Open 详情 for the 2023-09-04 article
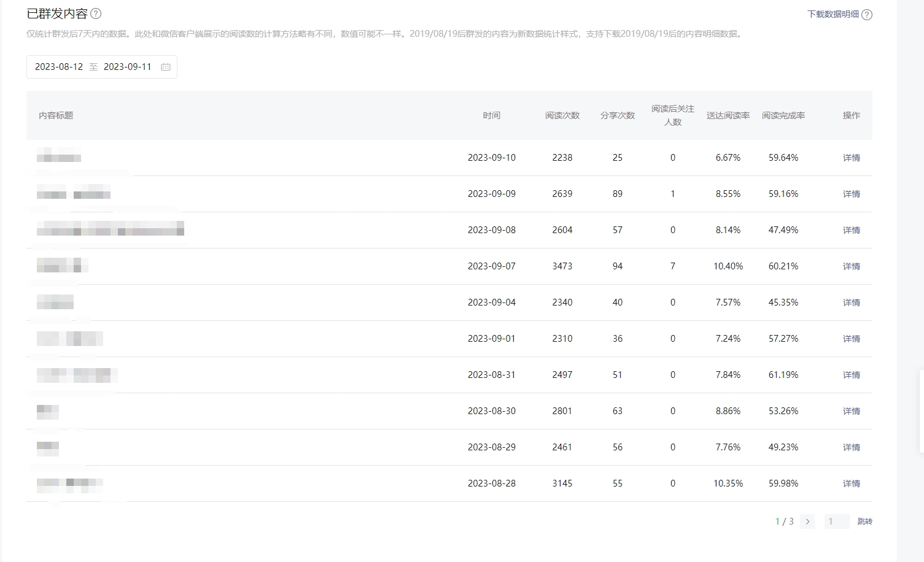The height and width of the screenshot is (562, 924). coord(851,302)
